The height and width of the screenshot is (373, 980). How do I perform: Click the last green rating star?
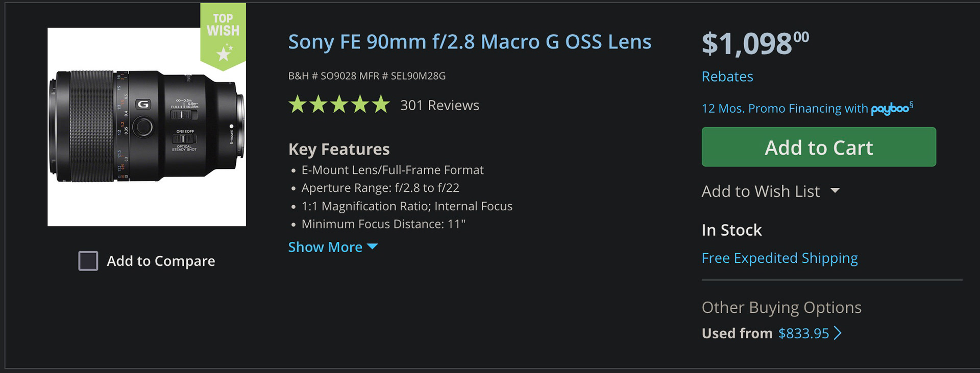pyautogui.click(x=381, y=105)
